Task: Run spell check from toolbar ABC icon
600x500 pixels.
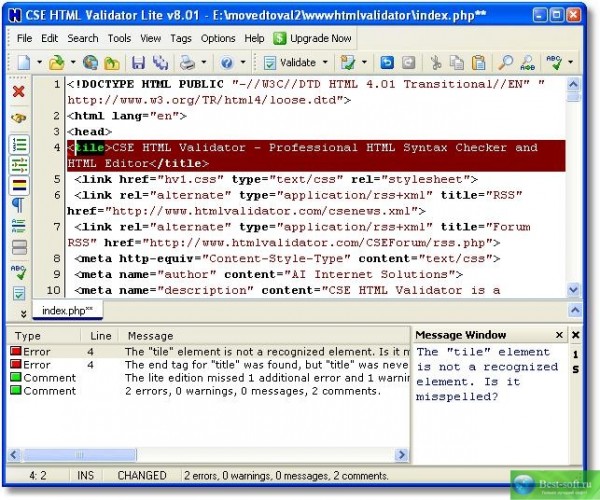Action: (554, 62)
